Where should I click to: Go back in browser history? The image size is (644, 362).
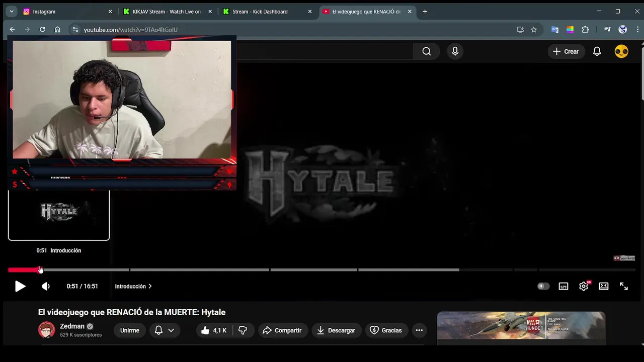pos(12,30)
